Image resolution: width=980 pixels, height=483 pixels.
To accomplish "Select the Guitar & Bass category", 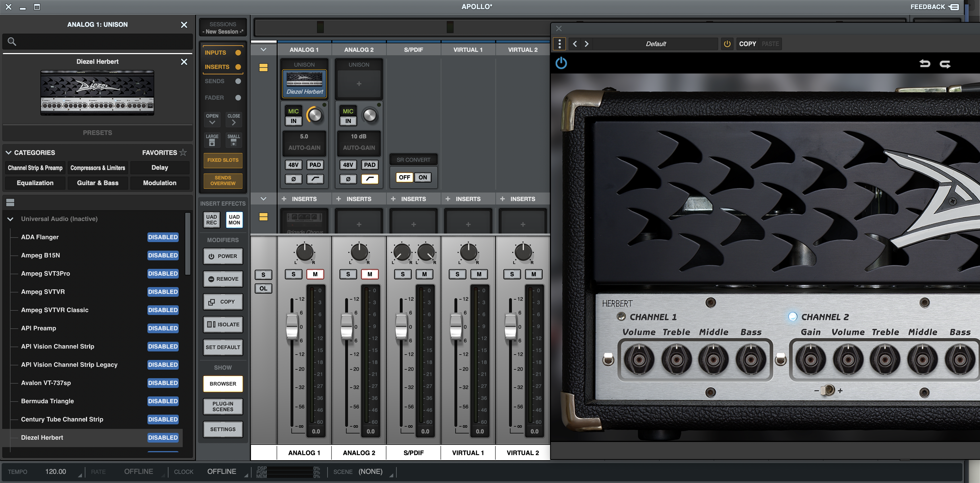I will tap(98, 183).
